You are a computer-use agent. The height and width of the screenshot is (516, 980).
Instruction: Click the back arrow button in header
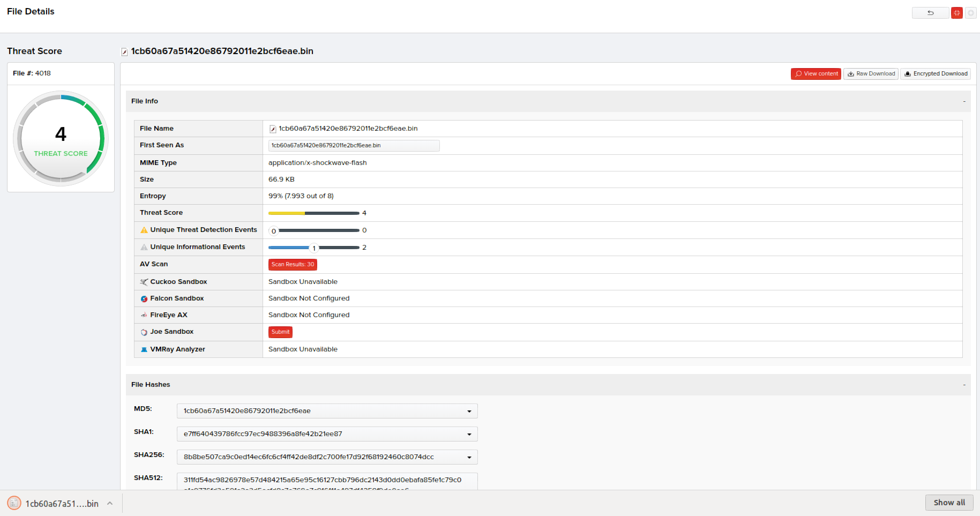(x=930, y=13)
